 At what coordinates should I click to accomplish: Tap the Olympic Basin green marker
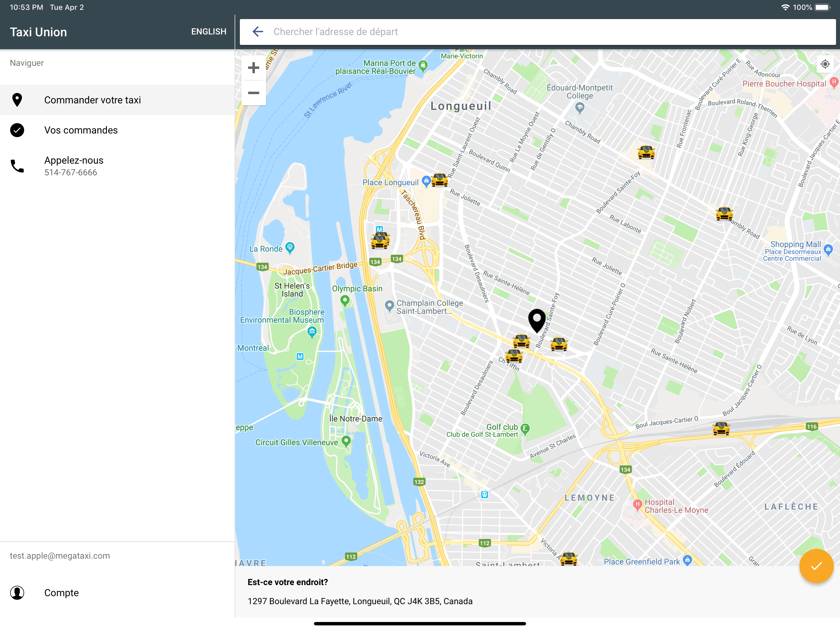(x=345, y=301)
